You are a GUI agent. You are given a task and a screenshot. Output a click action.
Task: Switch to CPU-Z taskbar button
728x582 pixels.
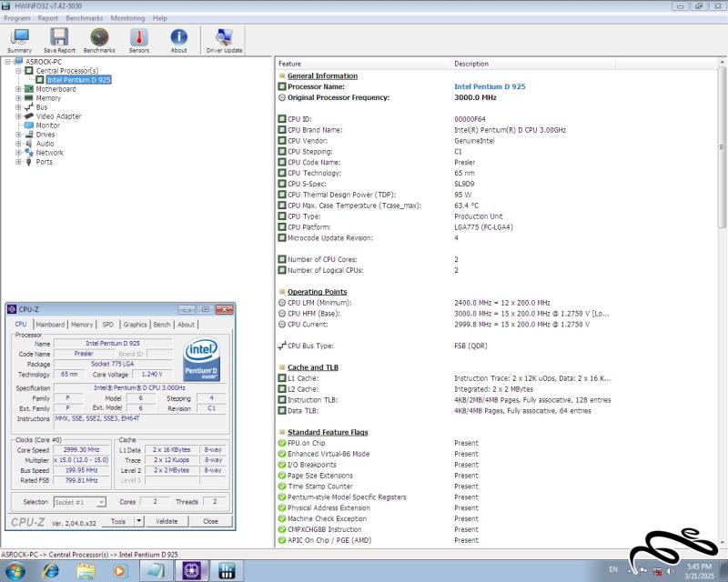point(191,570)
